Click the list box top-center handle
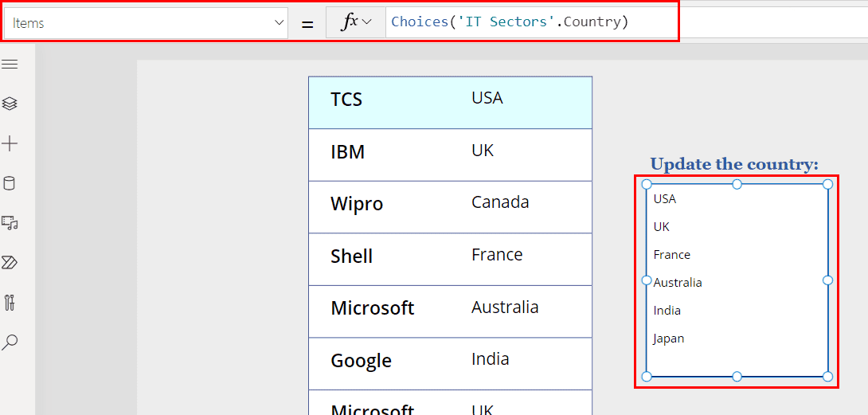This screenshot has height=415, width=868. [x=737, y=184]
